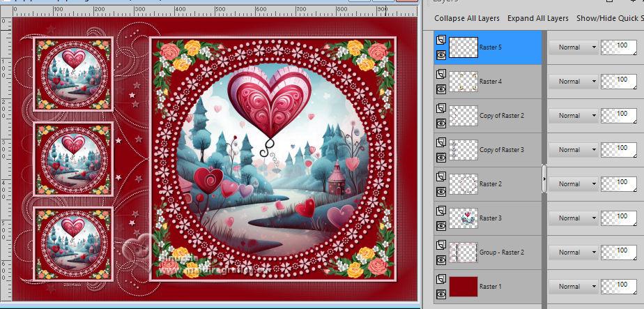644x309 pixels.
Task: Click the raster layer type icon of Raster 3
Action: [441, 211]
